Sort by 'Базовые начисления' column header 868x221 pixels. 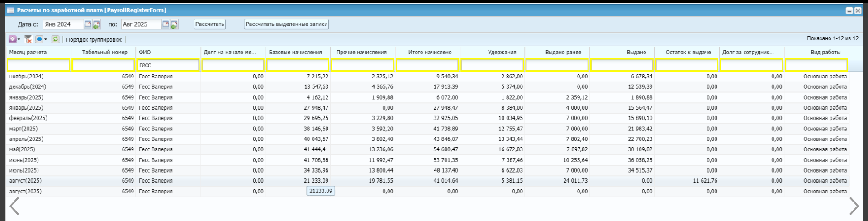point(298,53)
